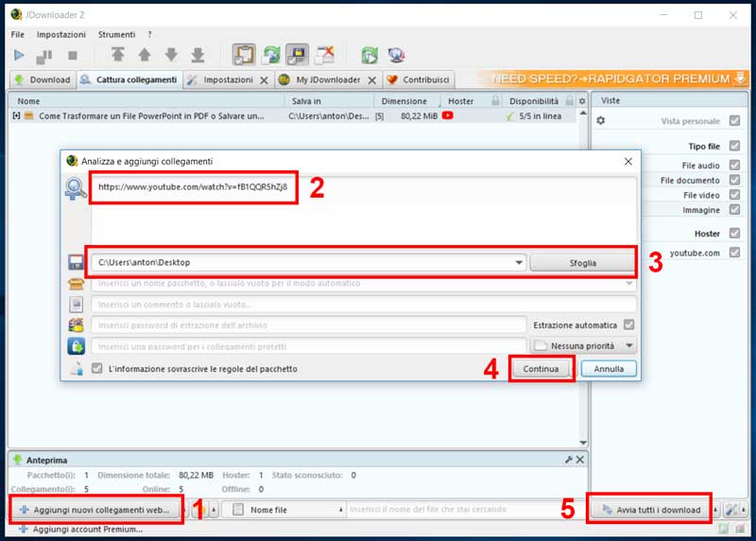Open the save path dropdown arrow

click(519, 263)
